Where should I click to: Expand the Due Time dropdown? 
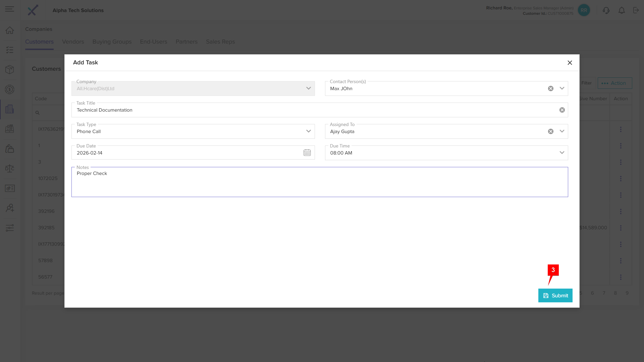click(x=562, y=153)
